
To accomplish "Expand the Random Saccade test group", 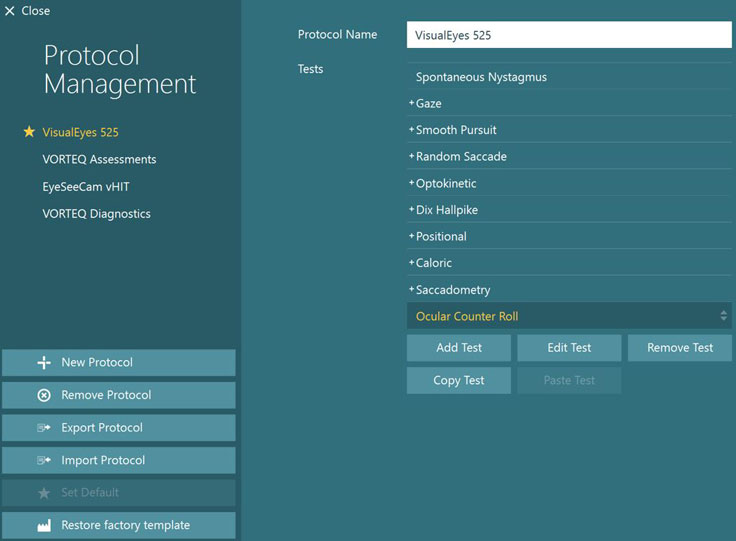I will 411,156.
